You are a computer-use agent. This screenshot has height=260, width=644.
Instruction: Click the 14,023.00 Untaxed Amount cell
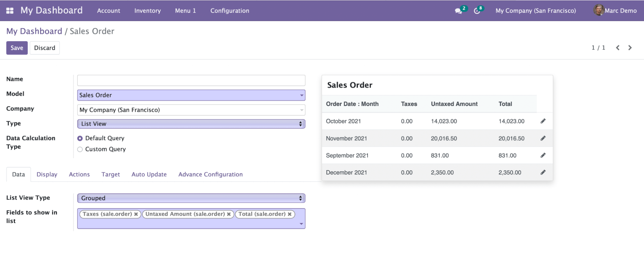pos(444,121)
